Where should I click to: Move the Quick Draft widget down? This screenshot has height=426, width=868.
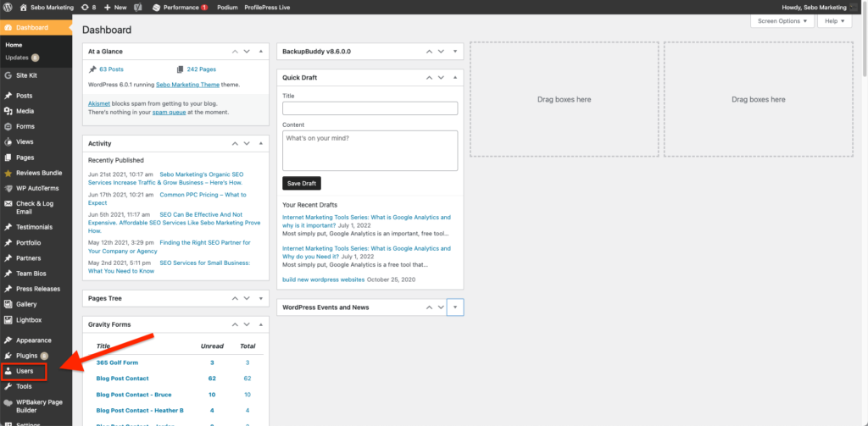[x=441, y=77]
